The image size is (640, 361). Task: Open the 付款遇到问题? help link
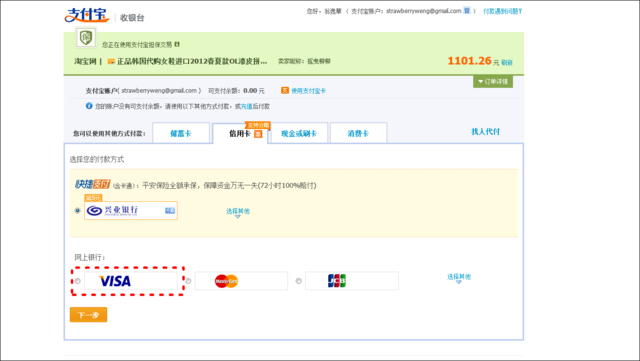(x=502, y=11)
